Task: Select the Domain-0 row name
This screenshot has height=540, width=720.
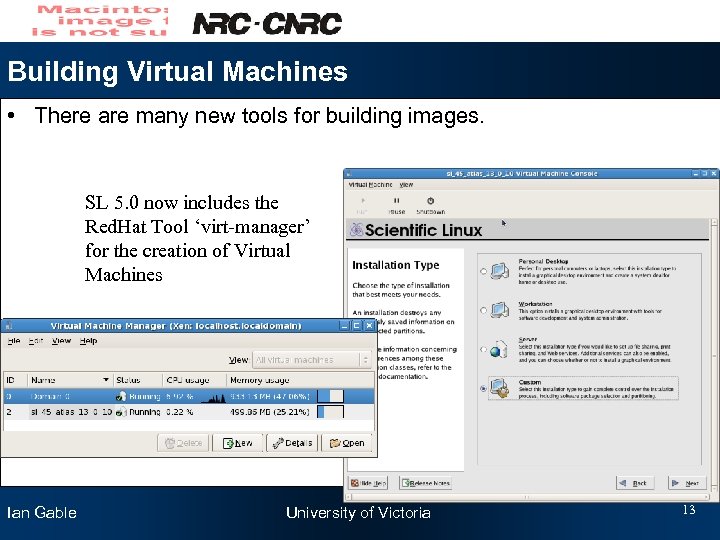Action: click(50, 396)
